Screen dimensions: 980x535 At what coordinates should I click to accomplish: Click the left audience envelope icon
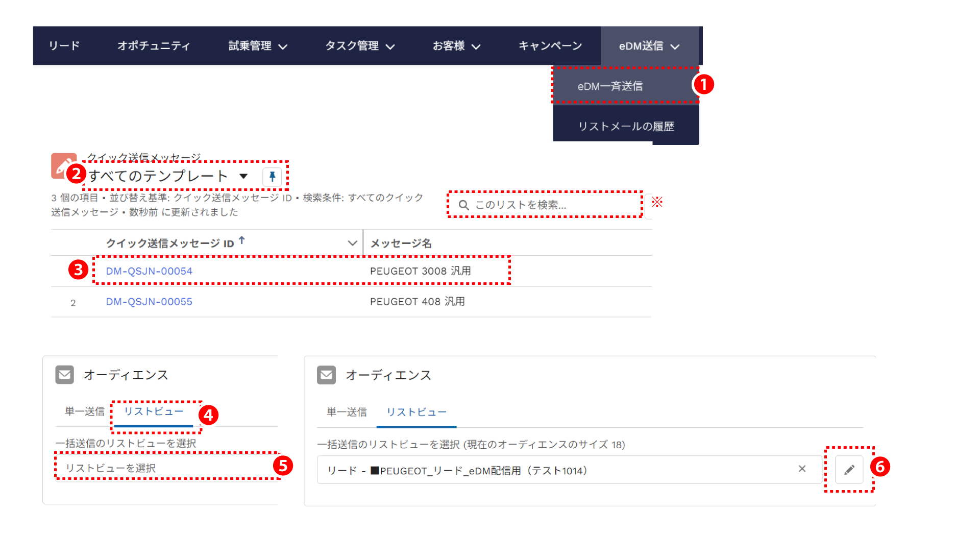tap(65, 375)
